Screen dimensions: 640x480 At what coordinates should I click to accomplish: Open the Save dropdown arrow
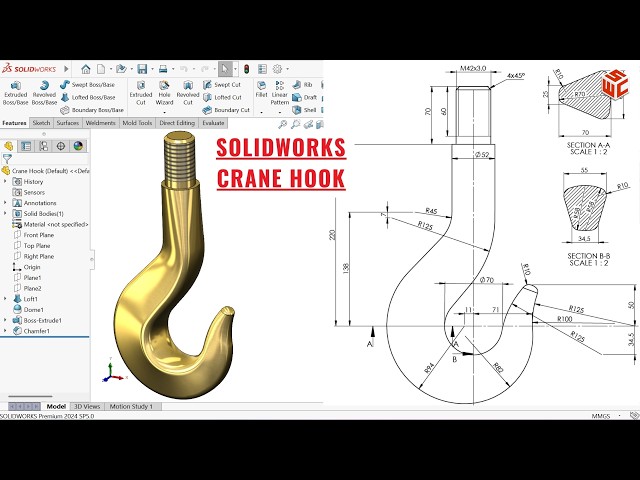pos(152,69)
